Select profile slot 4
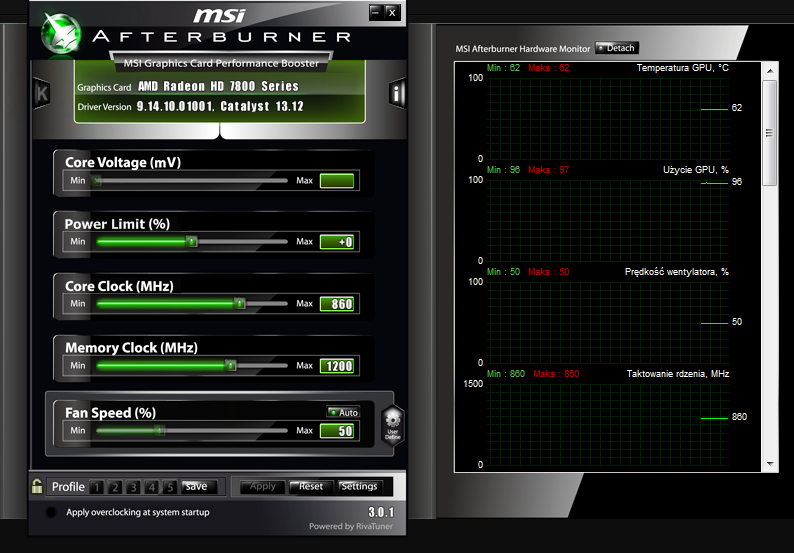 coord(151,487)
